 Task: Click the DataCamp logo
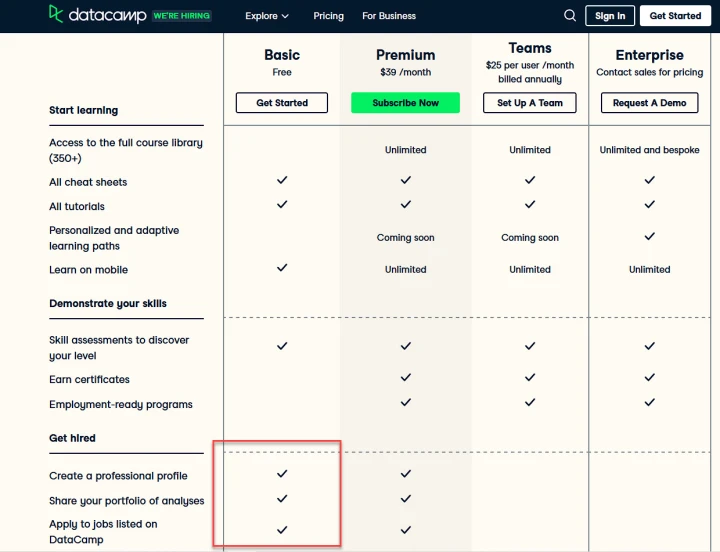pos(97,15)
